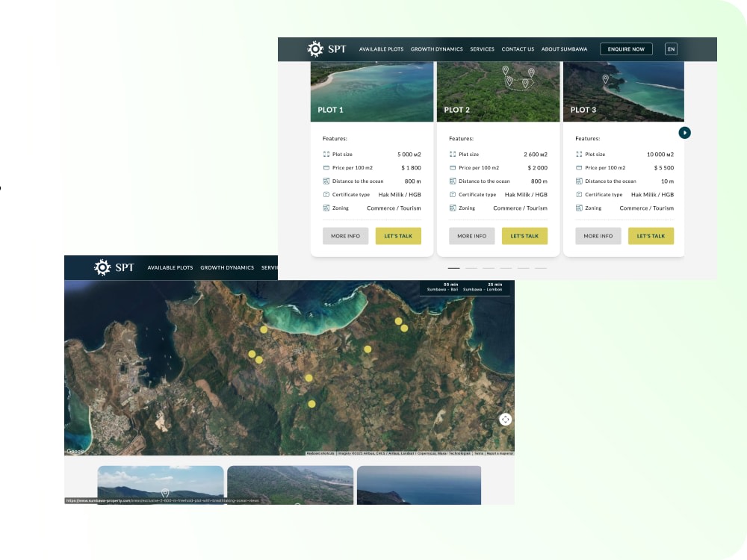Open the first plot thumbnail below the map
The width and height of the screenshot is (747, 560).
[161, 485]
